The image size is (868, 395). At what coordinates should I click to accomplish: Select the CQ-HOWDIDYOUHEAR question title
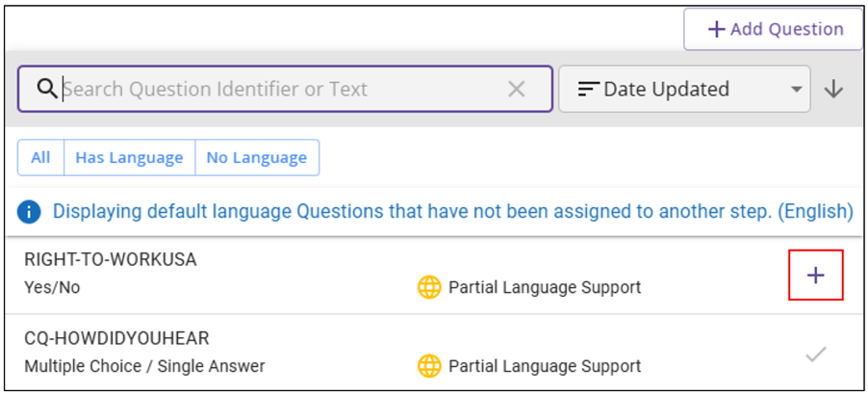click(x=116, y=338)
